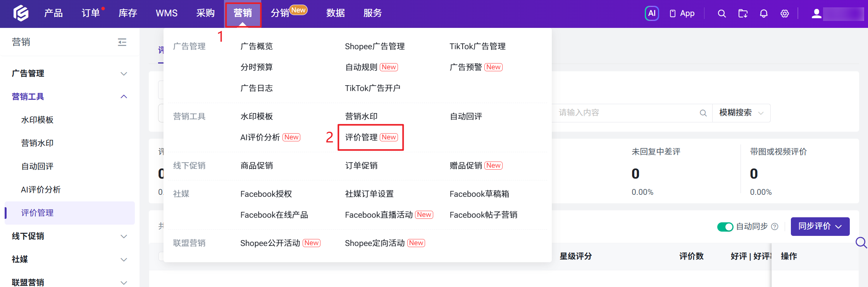Collapse the 营销 sidebar with the fold icon
868x287 pixels.
point(122,42)
